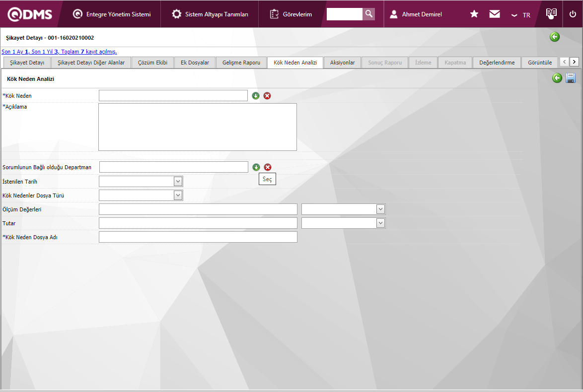
Task: Switch to the Ek Dosyalar tab
Action: point(195,63)
